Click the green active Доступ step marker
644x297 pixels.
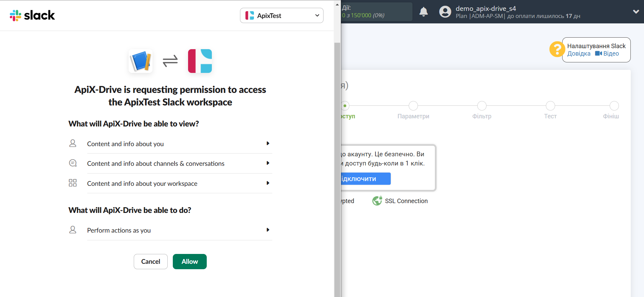(345, 106)
